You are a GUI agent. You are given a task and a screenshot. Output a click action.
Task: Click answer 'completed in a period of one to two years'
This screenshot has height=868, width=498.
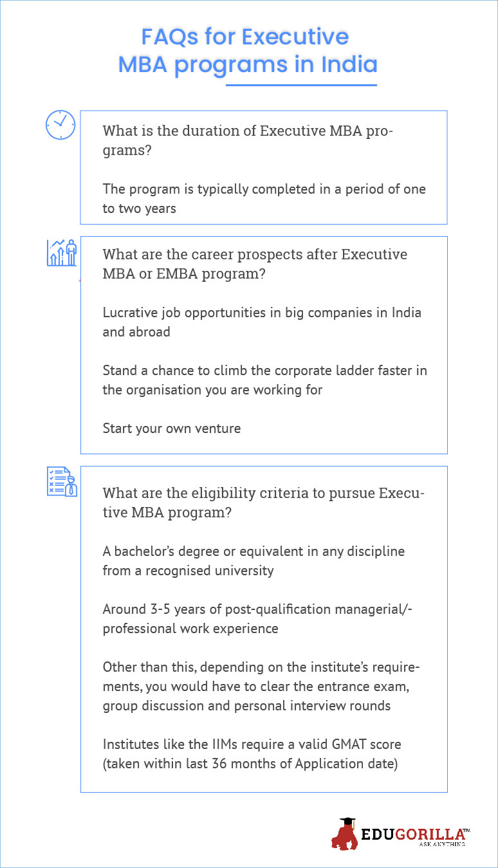[264, 199]
